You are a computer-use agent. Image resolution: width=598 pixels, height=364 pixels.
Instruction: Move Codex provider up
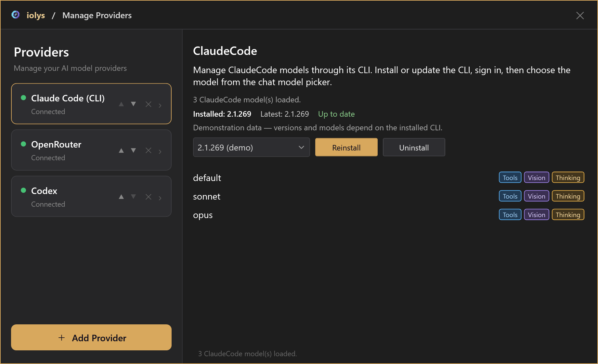coord(121,197)
